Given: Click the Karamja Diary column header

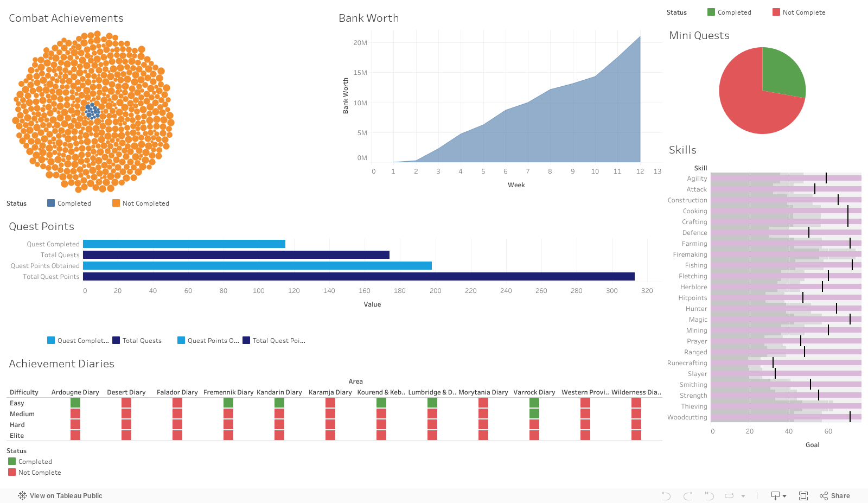Looking at the screenshot, I should 330,392.
